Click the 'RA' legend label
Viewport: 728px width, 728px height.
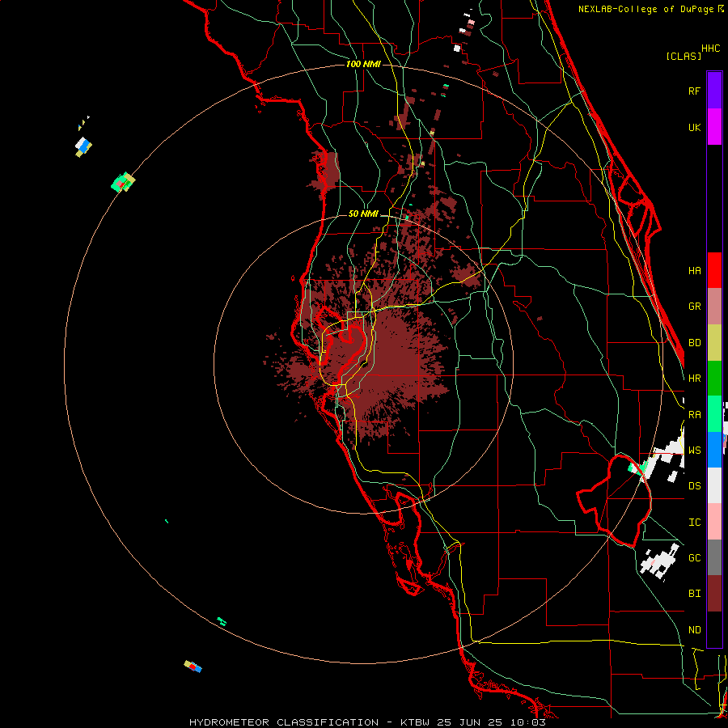[x=694, y=415]
